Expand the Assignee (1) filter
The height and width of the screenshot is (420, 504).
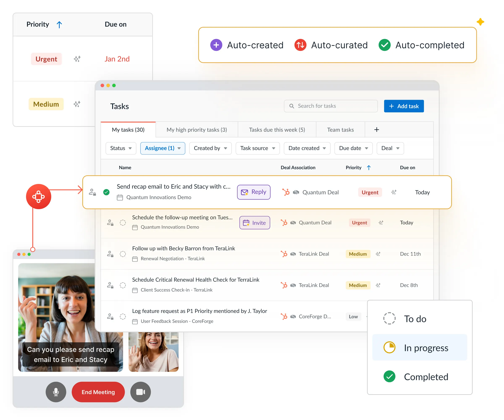tap(163, 148)
